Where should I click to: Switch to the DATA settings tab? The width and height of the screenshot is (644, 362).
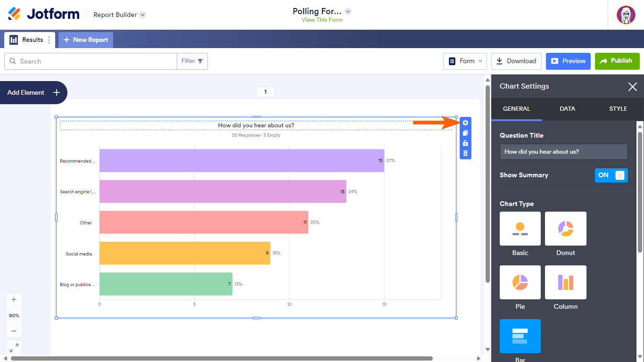pyautogui.click(x=568, y=109)
